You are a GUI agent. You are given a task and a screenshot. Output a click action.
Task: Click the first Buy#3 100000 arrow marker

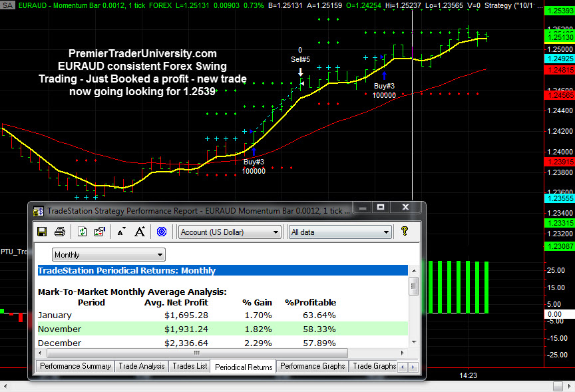point(254,150)
